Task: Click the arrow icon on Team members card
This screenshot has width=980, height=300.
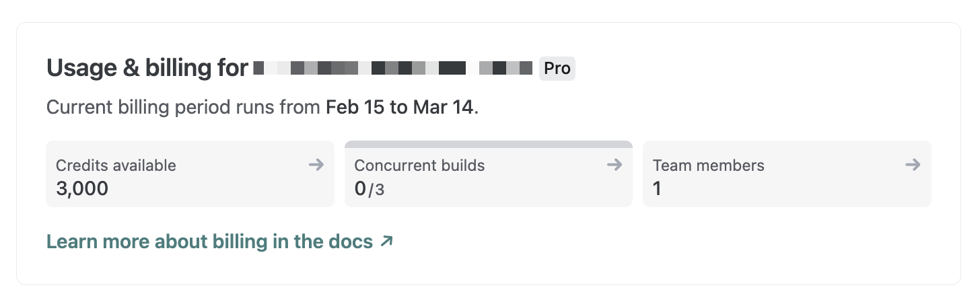Action: (913, 165)
